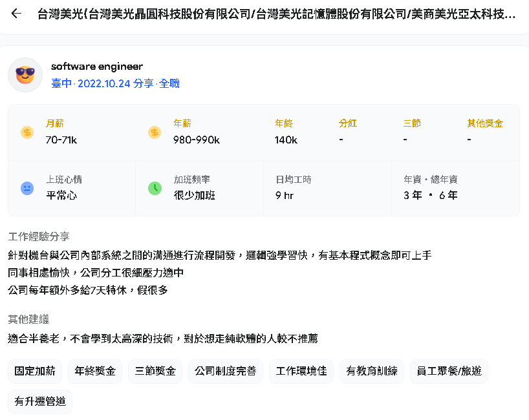Image resolution: width=529 pixels, height=420 pixels.
Task: Click the line 同事相處愉快,公司分工很細壓力適中
Action: click(96, 273)
